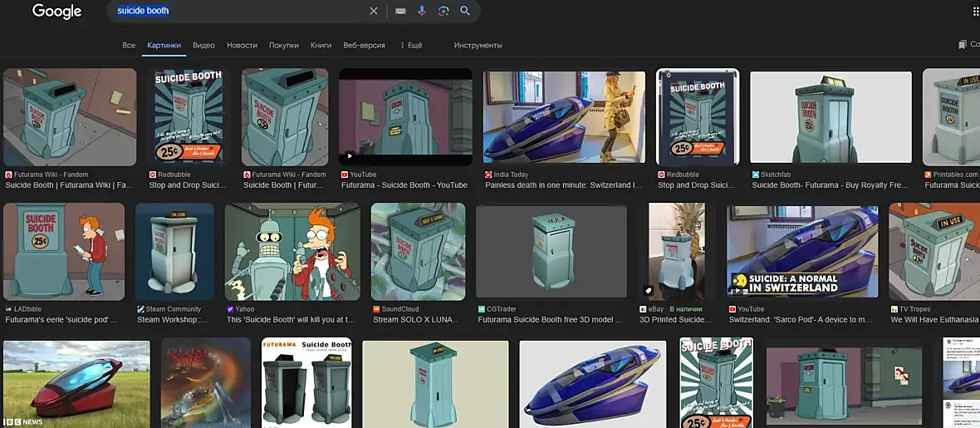
Task: Open 'We Will Have Euthanasia' TV Tropes link
Action: [935, 320]
